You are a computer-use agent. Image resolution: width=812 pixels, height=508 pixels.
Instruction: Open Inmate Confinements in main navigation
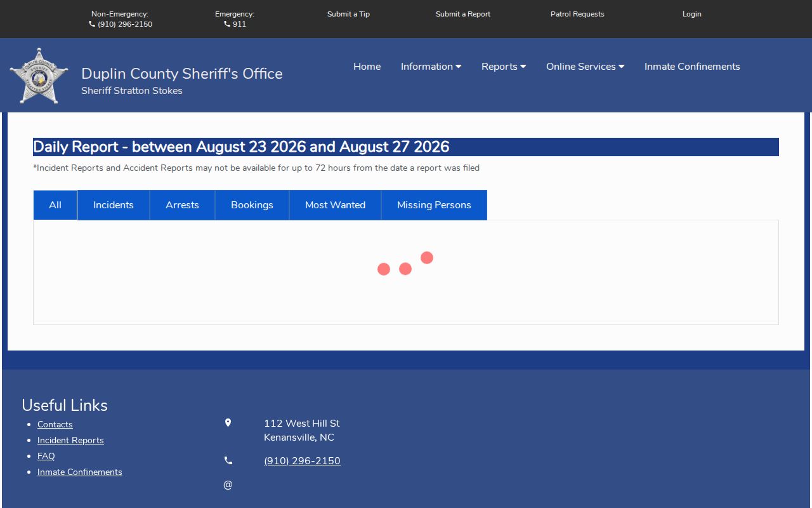click(692, 67)
